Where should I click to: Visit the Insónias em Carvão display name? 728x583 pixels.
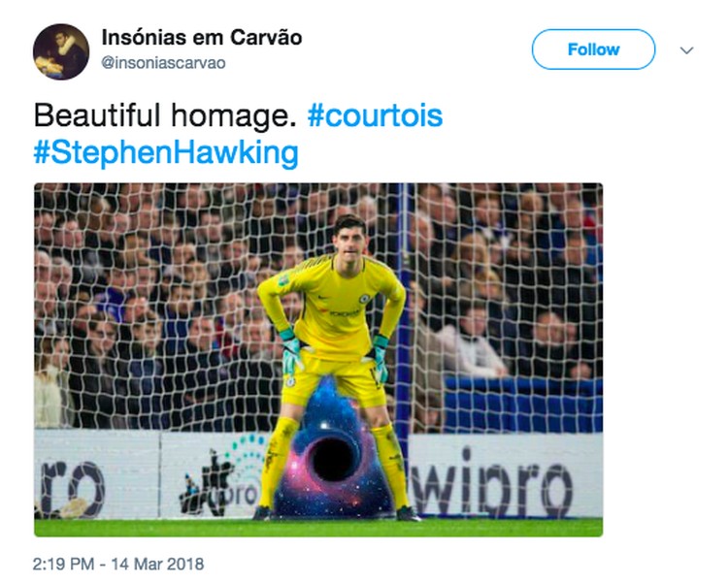202,38
